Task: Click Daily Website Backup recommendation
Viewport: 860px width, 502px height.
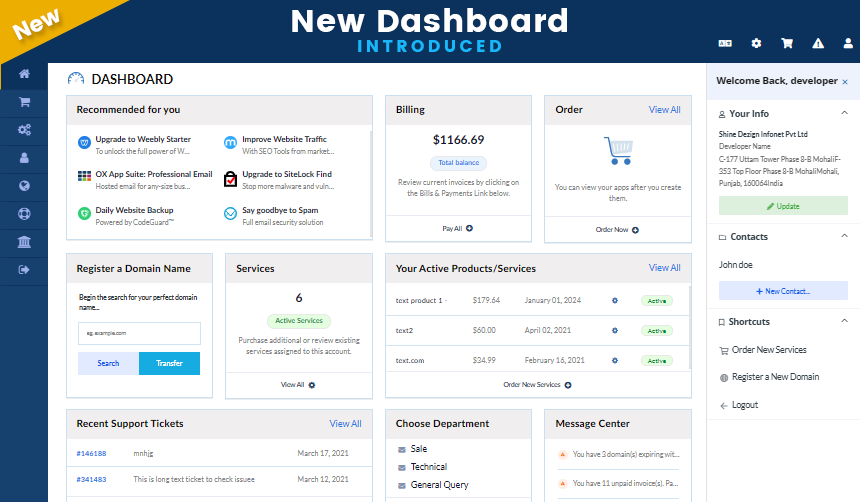Action: [x=134, y=210]
